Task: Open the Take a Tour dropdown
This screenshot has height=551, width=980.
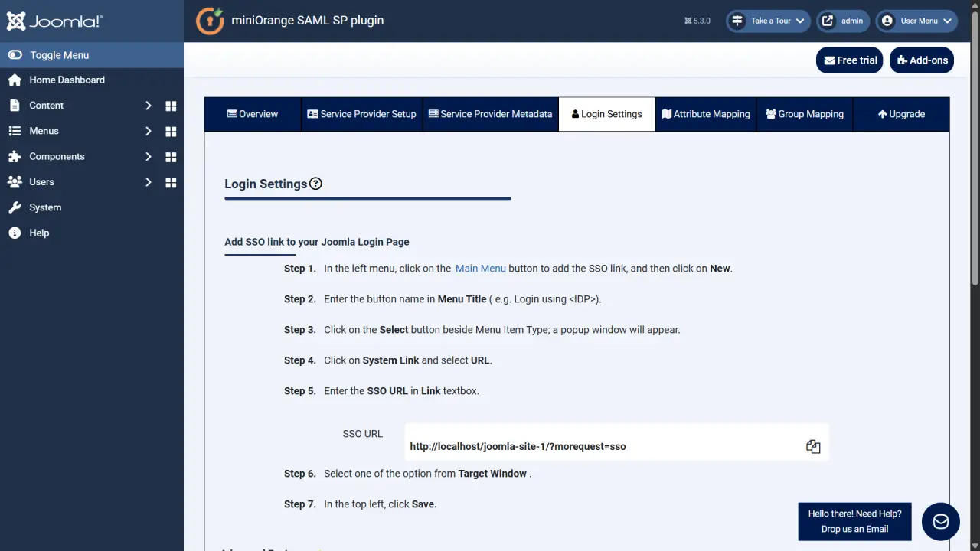Action: point(768,21)
